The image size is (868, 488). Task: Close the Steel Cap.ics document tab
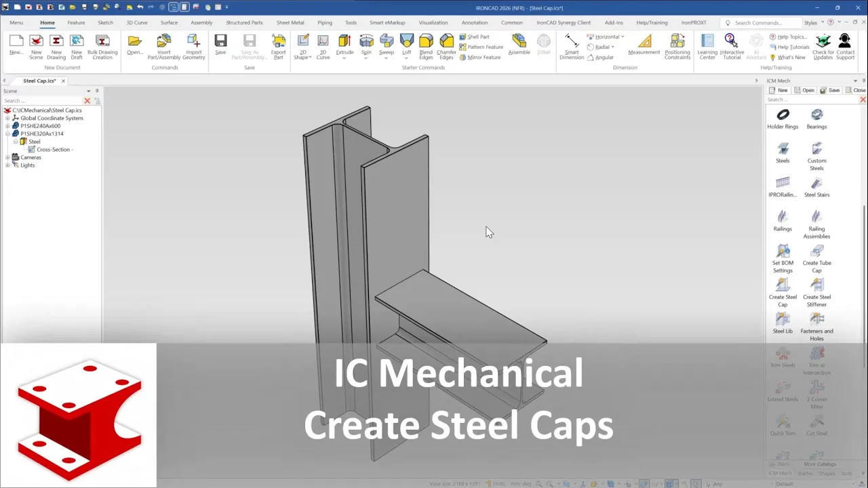coord(63,81)
